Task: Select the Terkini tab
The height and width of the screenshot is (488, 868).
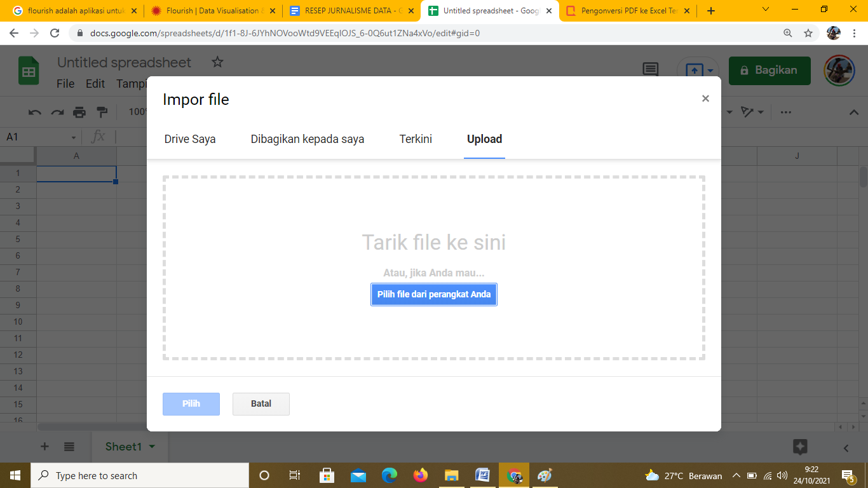Action: click(x=416, y=139)
